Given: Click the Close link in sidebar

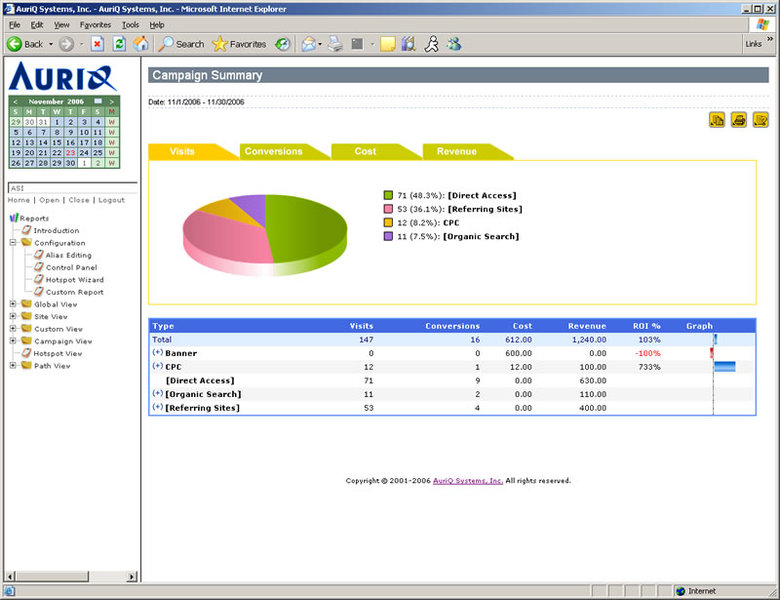Looking at the screenshot, I should (x=79, y=200).
